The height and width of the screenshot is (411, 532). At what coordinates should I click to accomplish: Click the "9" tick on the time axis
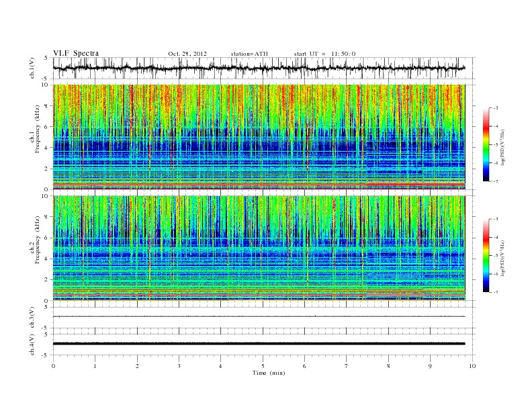point(430,366)
